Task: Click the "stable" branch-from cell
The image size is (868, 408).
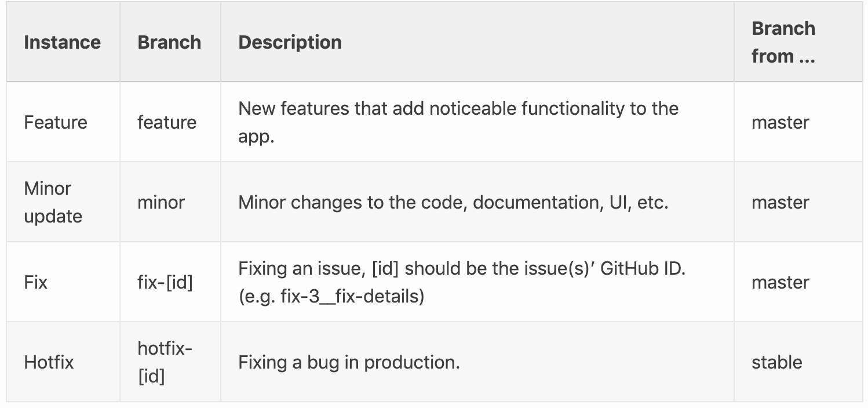Action: [x=776, y=362]
